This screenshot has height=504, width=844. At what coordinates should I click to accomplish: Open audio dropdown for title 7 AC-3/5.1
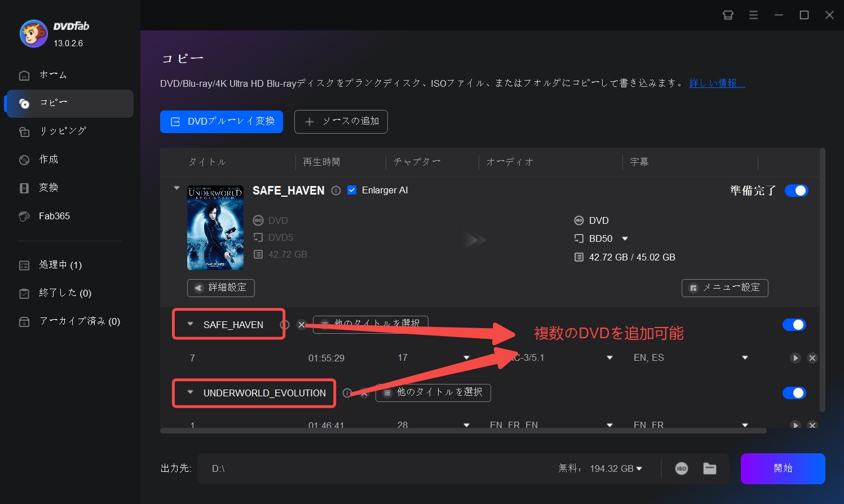click(609, 358)
